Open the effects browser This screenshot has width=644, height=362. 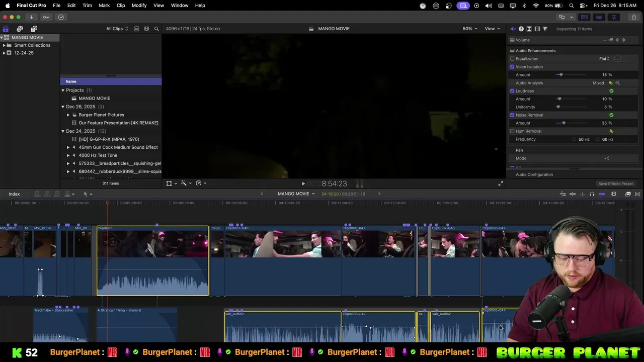coord(628,194)
